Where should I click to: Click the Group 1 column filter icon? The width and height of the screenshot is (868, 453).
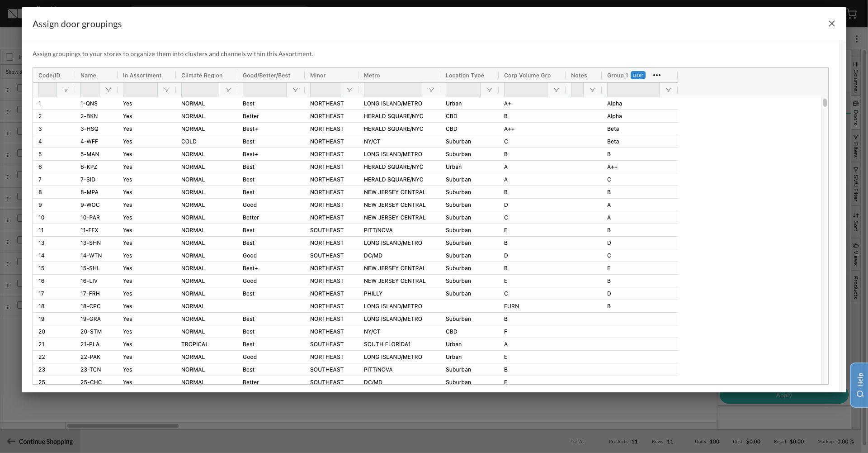[x=669, y=90]
